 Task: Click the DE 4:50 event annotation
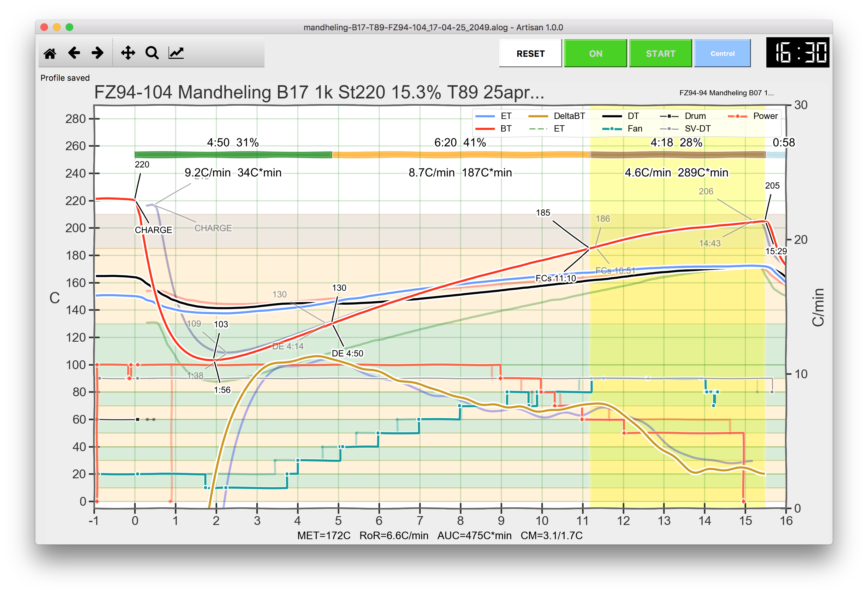point(347,353)
